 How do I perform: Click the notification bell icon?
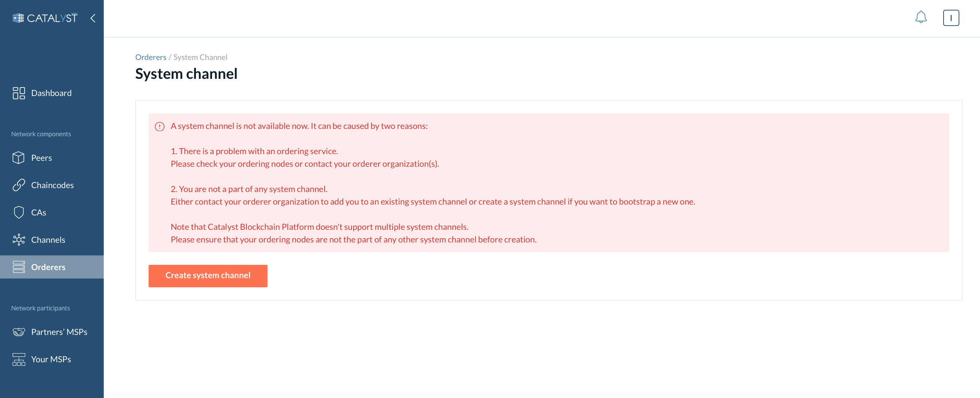pyautogui.click(x=921, y=18)
